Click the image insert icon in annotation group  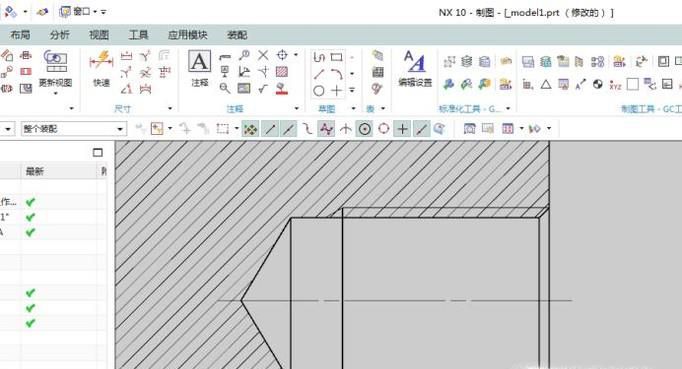pyautogui.click(x=244, y=89)
